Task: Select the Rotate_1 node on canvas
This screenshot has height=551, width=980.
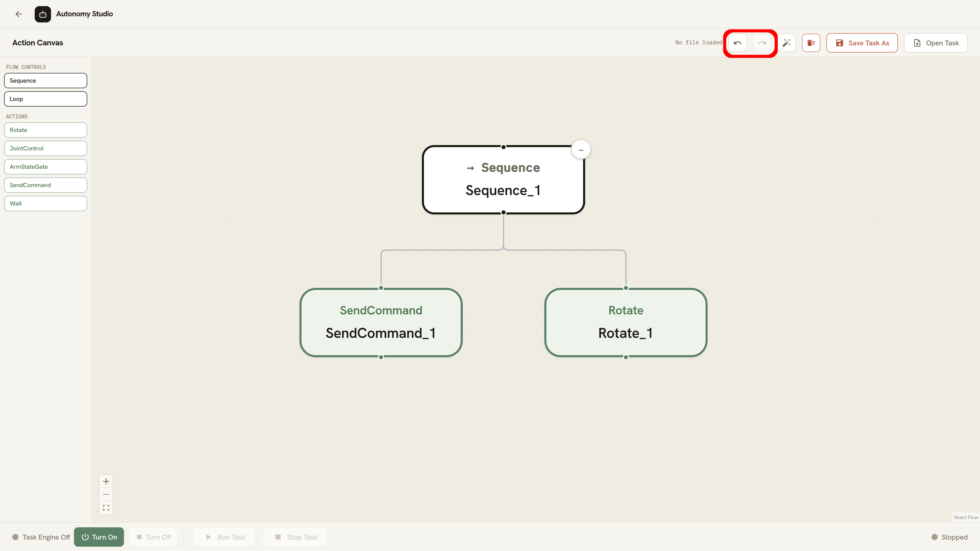Action: 626,323
